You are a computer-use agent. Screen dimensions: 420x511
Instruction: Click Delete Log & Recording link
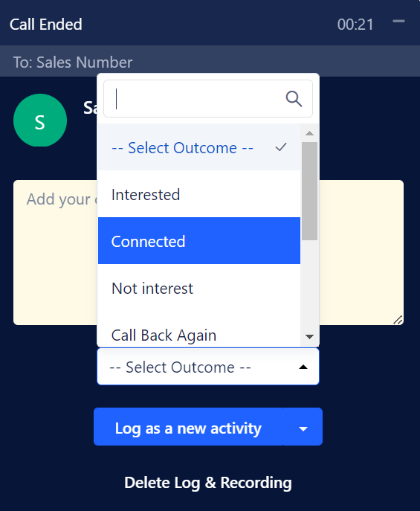click(208, 483)
